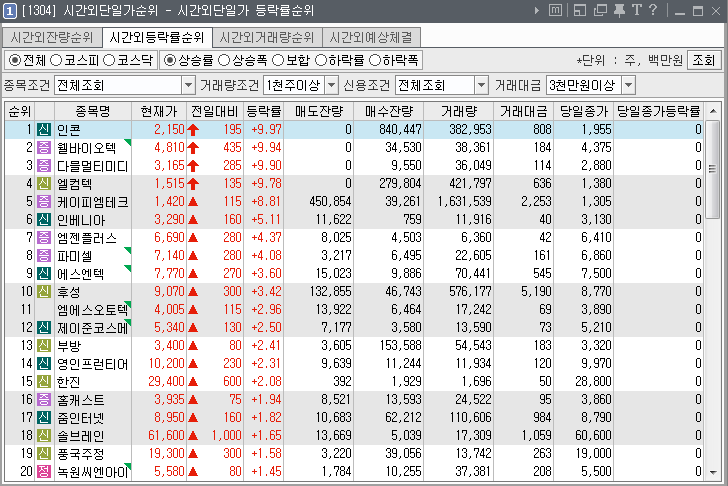728x486 pixels.
Task: Click the right-arrow icon in the title bar
Action: click(x=537, y=10)
